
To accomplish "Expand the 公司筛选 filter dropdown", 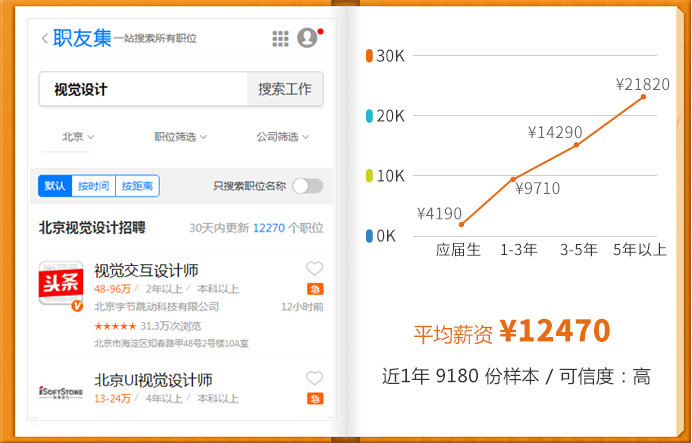I will [x=283, y=136].
